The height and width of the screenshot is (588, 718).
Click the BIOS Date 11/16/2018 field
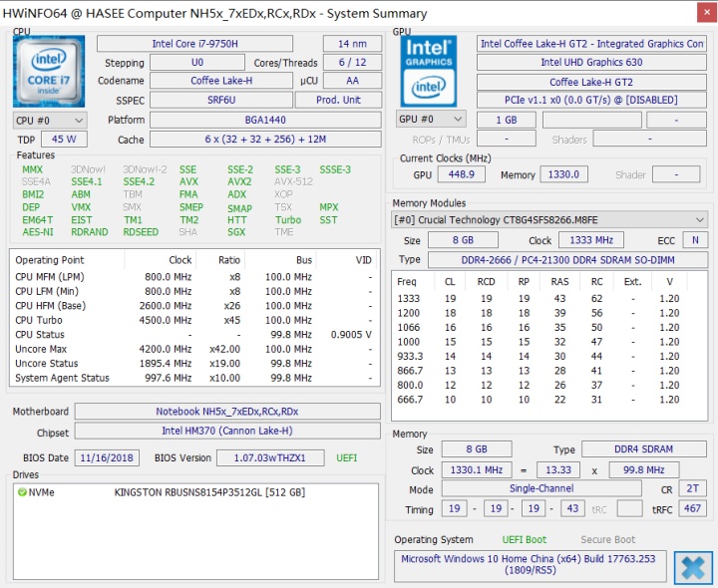pos(107,457)
